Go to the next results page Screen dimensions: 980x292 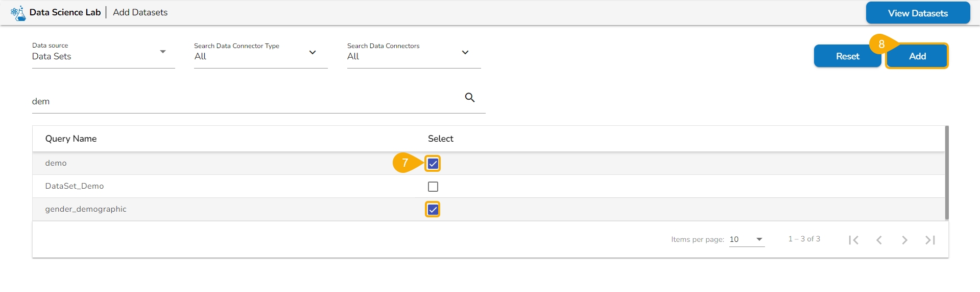(x=904, y=240)
